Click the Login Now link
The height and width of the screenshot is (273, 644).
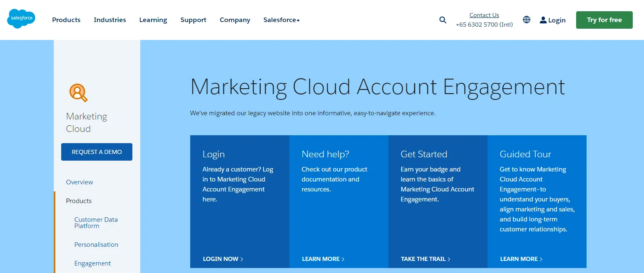(223, 259)
